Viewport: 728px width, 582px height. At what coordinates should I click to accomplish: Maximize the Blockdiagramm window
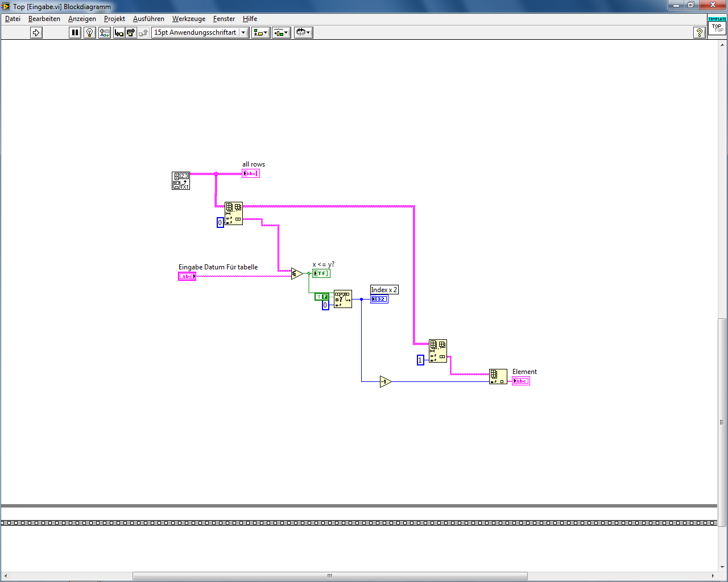[x=690, y=5]
